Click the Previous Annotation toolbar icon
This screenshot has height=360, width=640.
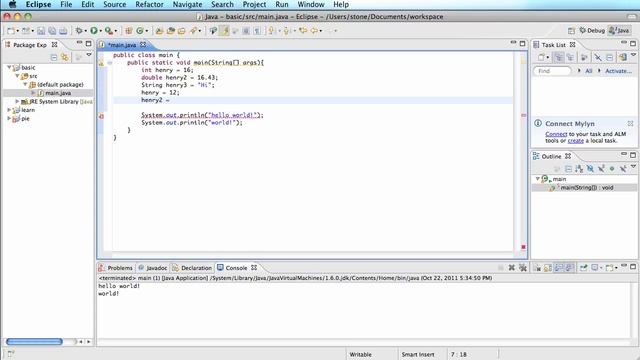(286, 31)
